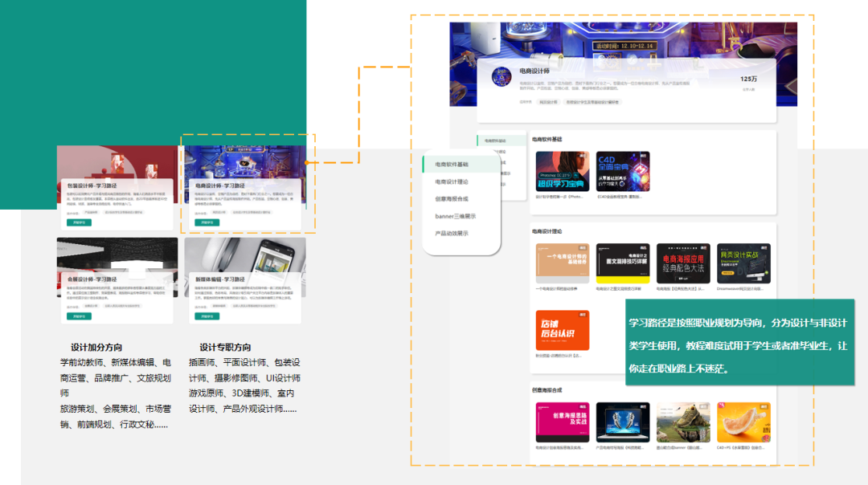This screenshot has height=485, width=868.
Task: Click 开始学习 button on 包装设计师 card
Action: (x=79, y=222)
